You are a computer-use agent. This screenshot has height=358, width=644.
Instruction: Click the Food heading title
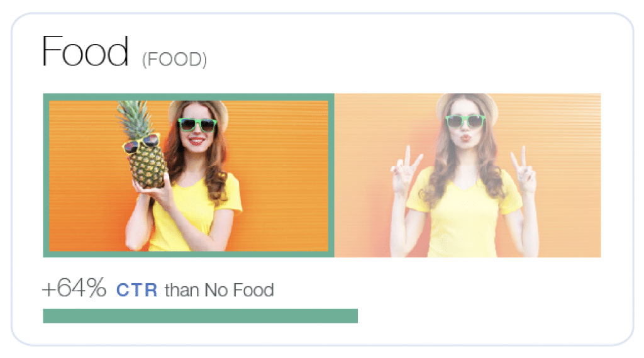point(85,51)
